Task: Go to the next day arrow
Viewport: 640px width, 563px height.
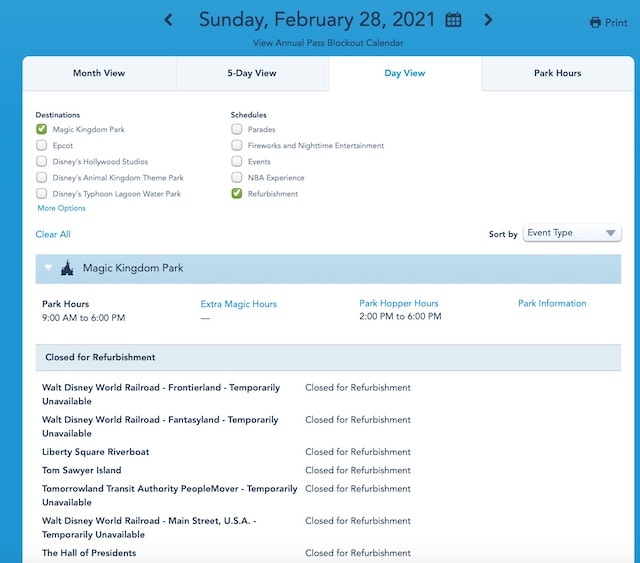Action: click(488, 20)
